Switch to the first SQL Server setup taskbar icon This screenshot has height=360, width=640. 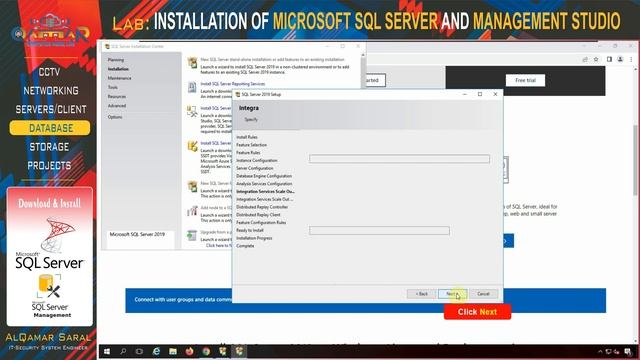tap(223, 351)
